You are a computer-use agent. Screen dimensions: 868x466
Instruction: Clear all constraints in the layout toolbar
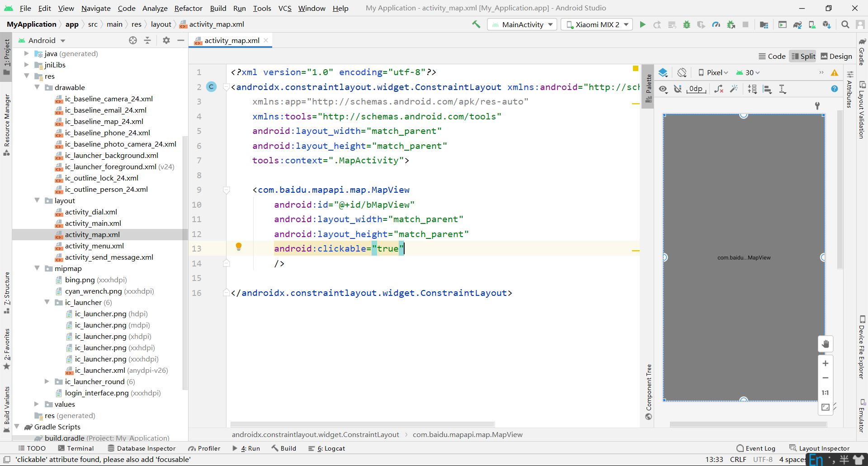point(719,89)
